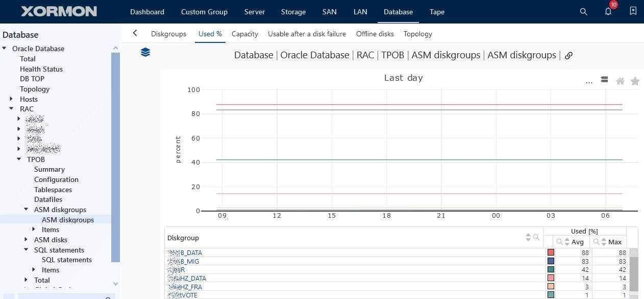
Task: Click the red B_DATA color swatch
Action: pyautogui.click(x=551, y=252)
